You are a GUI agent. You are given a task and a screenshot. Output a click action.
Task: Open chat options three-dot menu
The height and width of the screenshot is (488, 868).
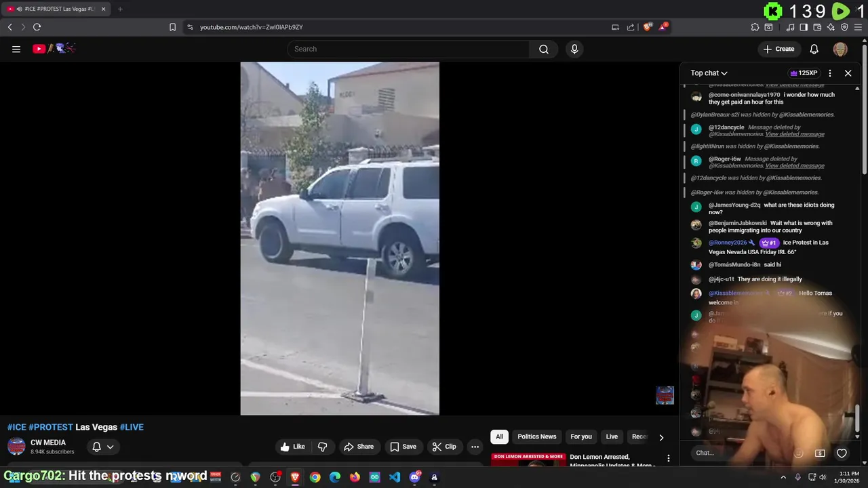click(830, 73)
